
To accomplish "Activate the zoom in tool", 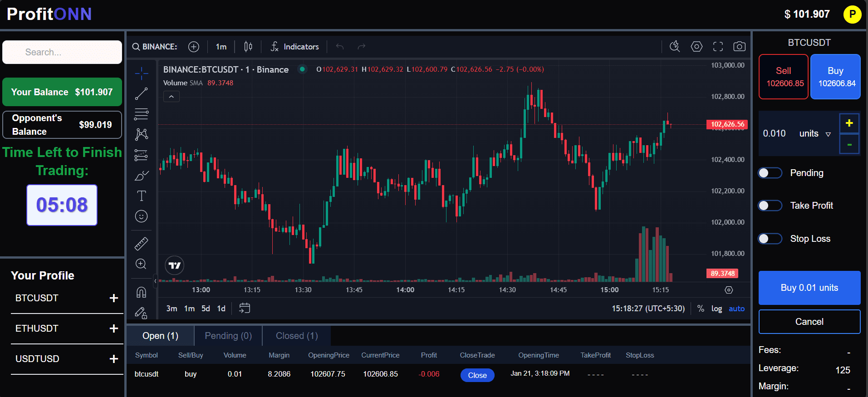I will point(141,264).
